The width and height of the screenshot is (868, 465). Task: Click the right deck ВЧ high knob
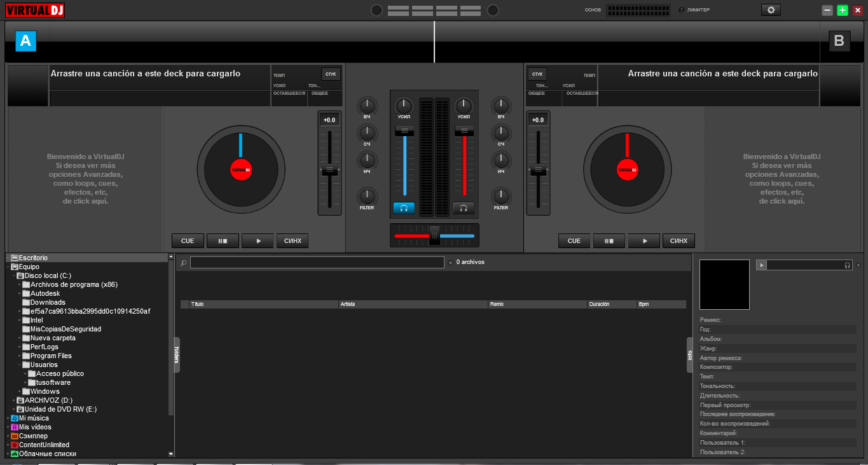tap(501, 106)
